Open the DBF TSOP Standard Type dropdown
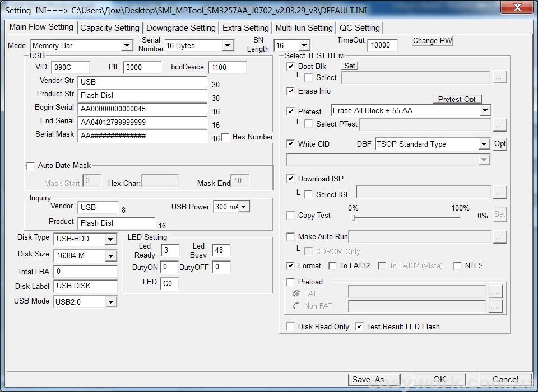This screenshot has height=392, width=538. pyautogui.click(x=484, y=144)
